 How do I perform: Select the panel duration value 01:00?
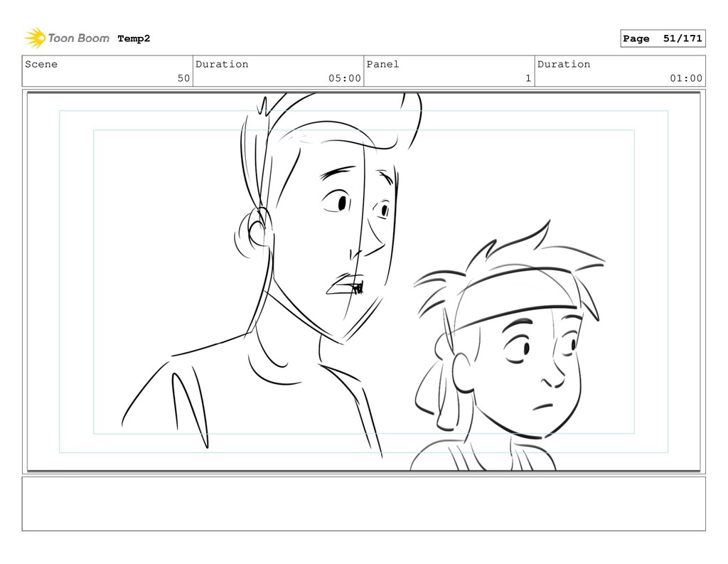686,78
